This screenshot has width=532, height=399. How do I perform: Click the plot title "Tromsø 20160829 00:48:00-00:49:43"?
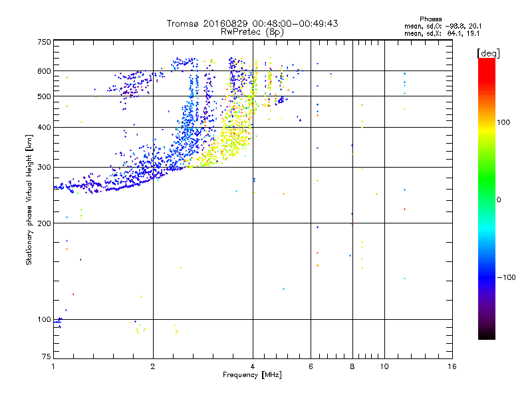252,23
